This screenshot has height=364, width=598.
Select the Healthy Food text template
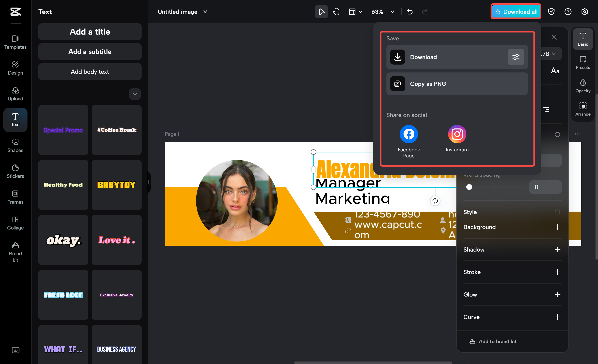click(x=63, y=185)
